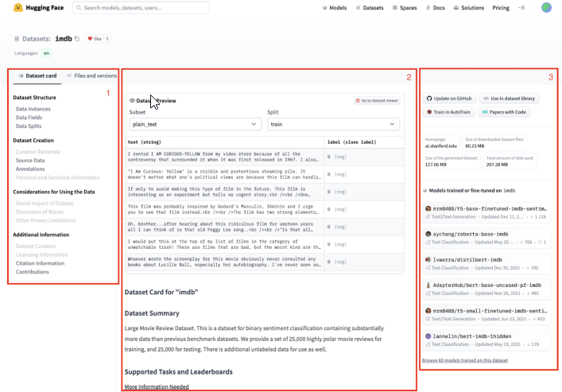Jump to Contributions section
The height and width of the screenshot is (392, 562).
(x=33, y=272)
